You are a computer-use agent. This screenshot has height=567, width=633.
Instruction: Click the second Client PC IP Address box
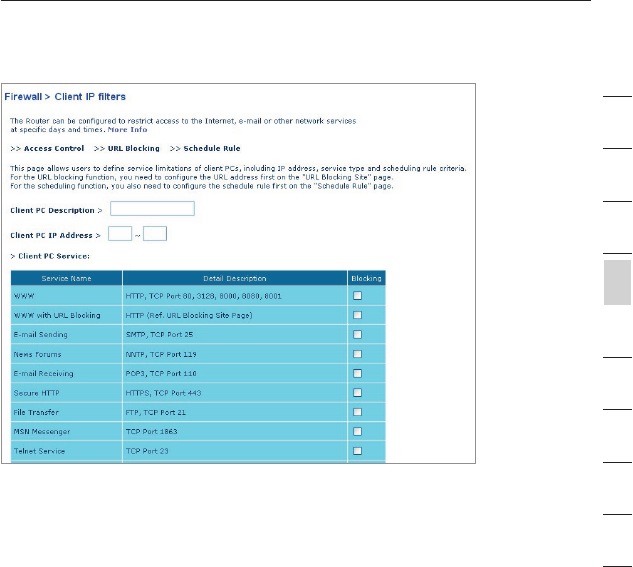pos(155,234)
